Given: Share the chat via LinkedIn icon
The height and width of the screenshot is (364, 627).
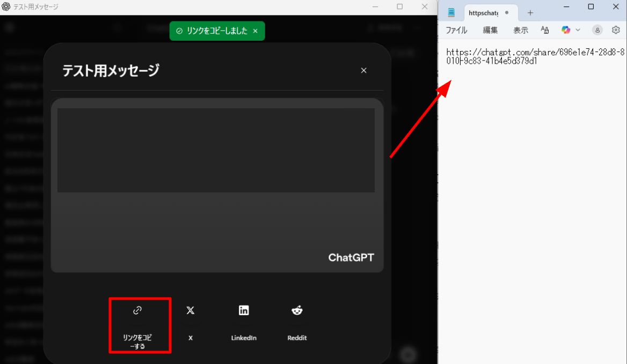Looking at the screenshot, I should click(x=244, y=310).
